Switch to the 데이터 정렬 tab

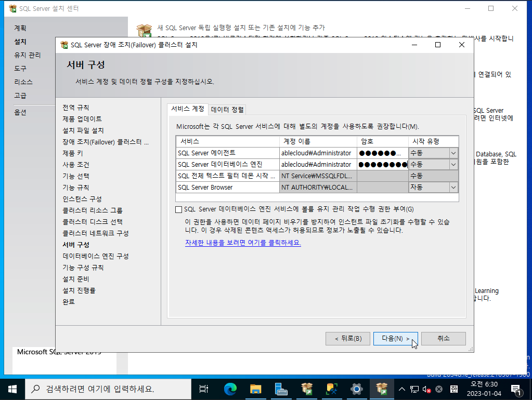point(227,110)
